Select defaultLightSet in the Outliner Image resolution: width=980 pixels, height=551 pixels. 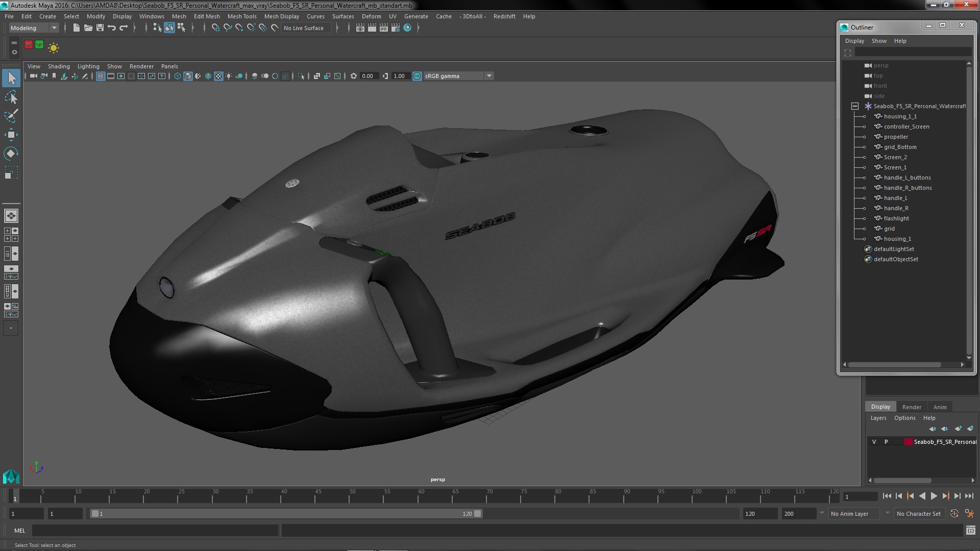tap(894, 249)
